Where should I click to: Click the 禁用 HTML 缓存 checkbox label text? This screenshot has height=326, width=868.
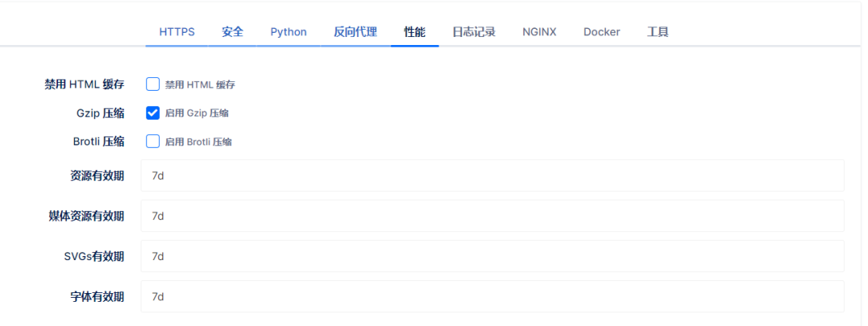[199, 84]
